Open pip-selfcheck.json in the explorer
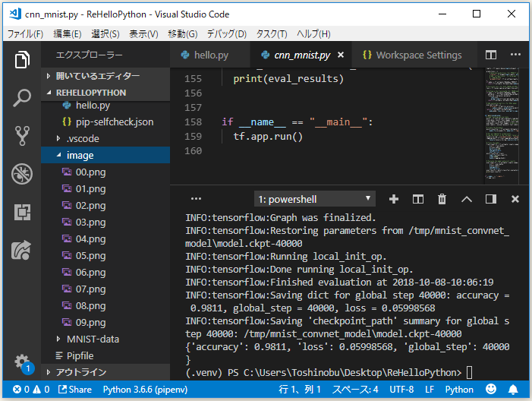 [x=105, y=122]
